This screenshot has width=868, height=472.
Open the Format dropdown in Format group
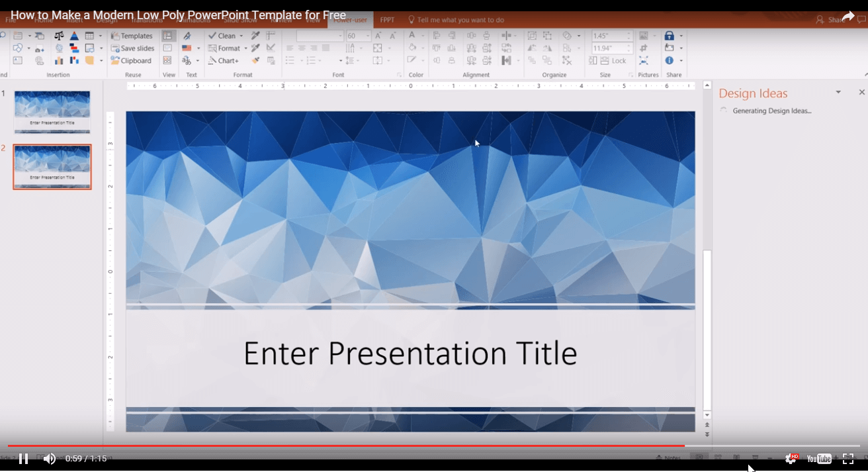(227, 48)
